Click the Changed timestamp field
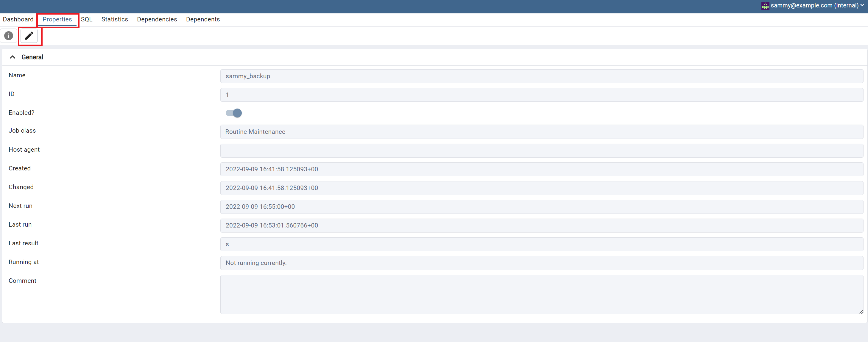The height and width of the screenshot is (342, 868). point(541,188)
